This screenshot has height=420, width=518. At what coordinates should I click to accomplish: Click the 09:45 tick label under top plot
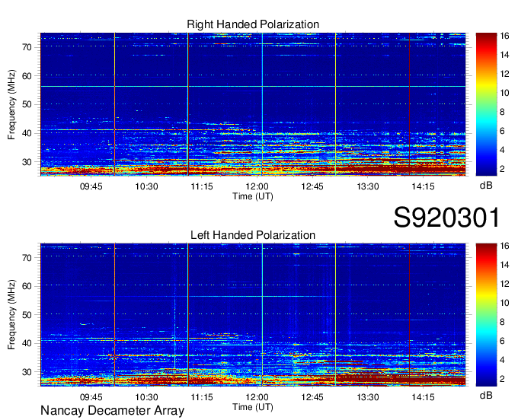91,186
